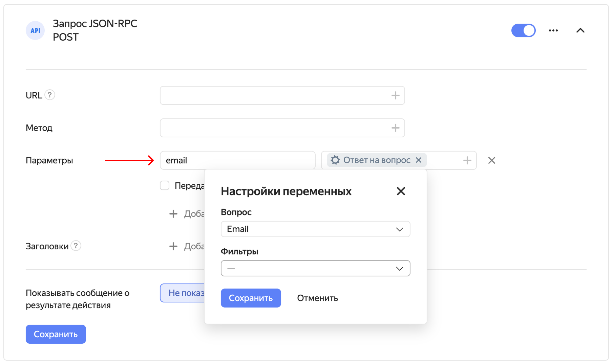Image resolution: width=613 pixels, height=364 pixels.
Task: Open the Вопрос dropdown showing Email
Action: (x=315, y=229)
